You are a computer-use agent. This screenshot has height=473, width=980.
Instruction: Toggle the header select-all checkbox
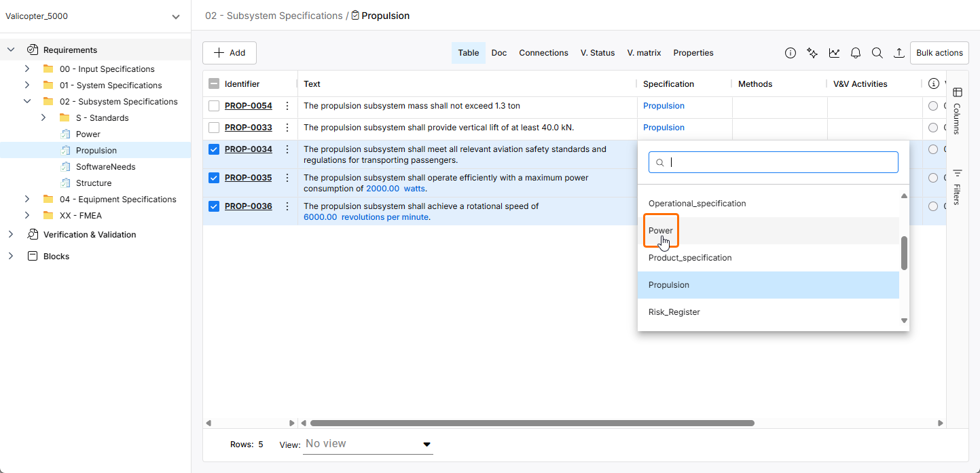214,84
